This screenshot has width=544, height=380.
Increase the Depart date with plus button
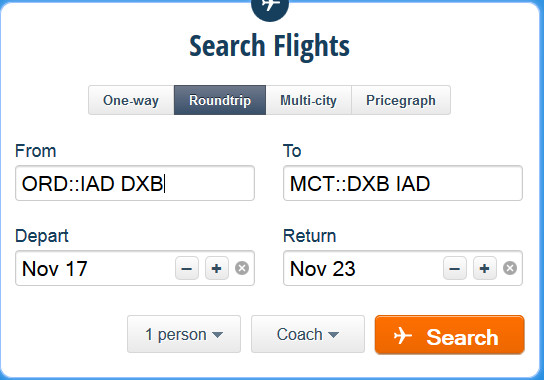(x=217, y=268)
